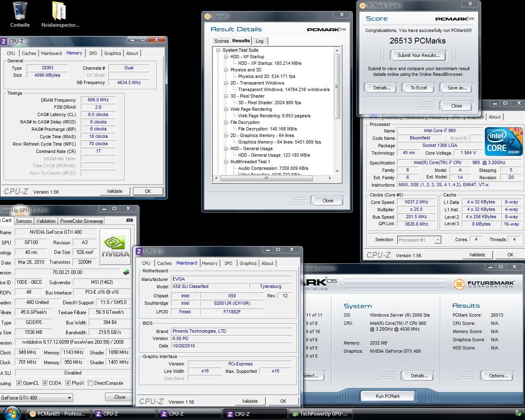Collapse the Multithreaded Test 1 node
The image size is (525, 420).
[226, 162]
